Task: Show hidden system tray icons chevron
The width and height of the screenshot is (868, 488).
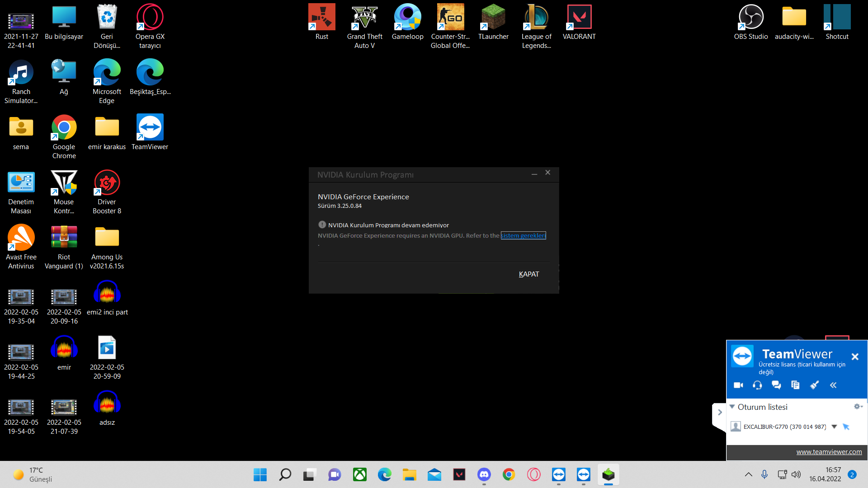Action: pos(748,474)
